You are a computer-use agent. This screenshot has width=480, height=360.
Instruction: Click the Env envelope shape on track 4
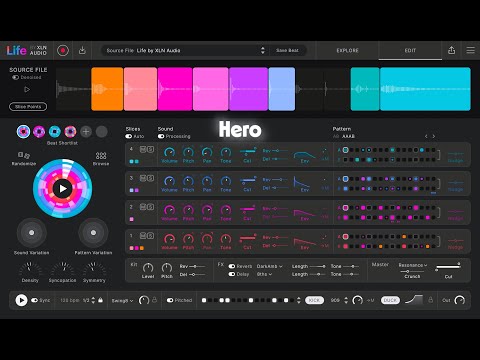click(304, 155)
